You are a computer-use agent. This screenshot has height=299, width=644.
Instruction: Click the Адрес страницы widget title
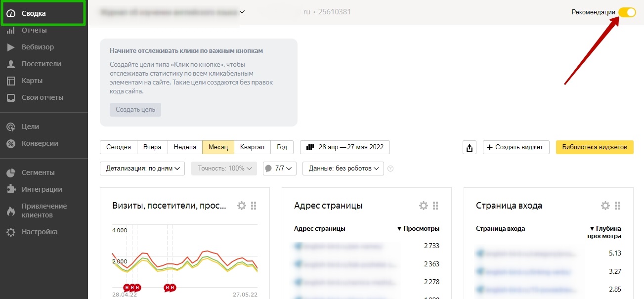pos(328,206)
